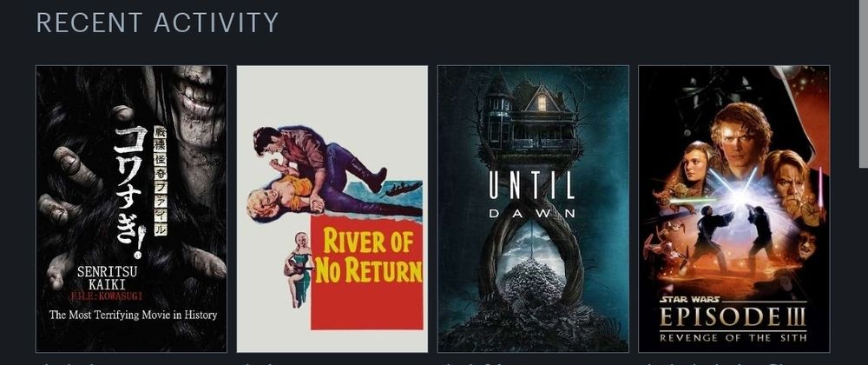Image resolution: width=868 pixels, height=365 pixels.
Task: Click the red block on River of No Return poster
Action: (366, 273)
